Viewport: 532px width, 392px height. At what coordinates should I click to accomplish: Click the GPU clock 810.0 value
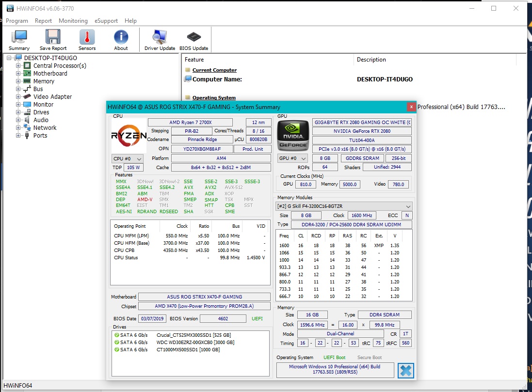[x=306, y=185]
